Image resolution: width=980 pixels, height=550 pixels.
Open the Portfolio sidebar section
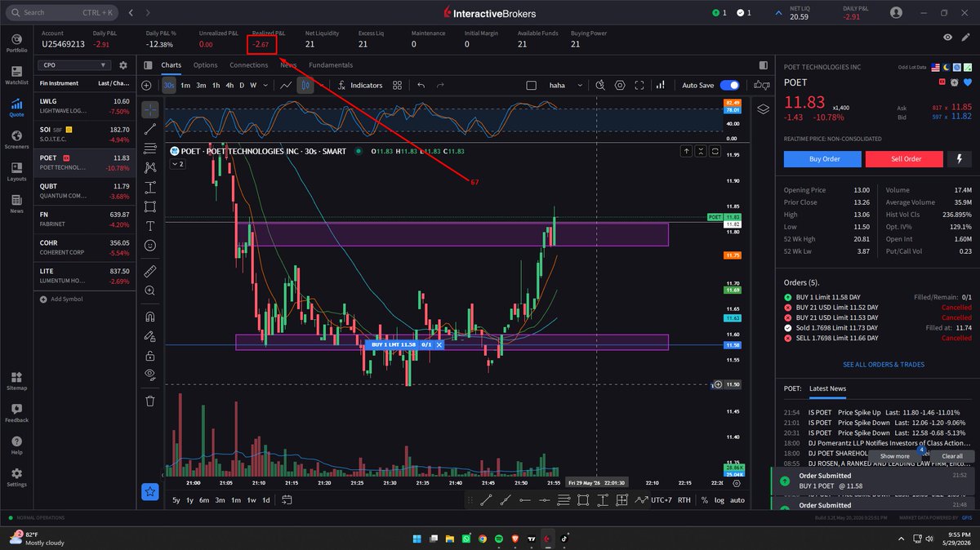[16, 42]
